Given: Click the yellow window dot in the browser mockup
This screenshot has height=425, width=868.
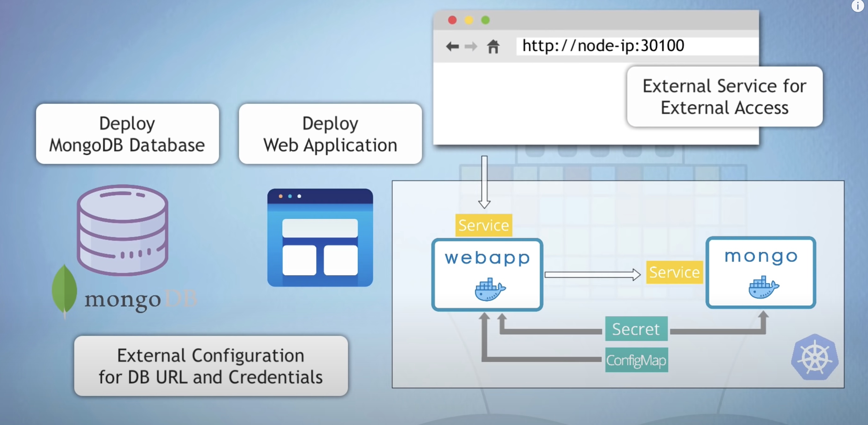Looking at the screenshot, I should pyautogui.click(x=469, y=20).
